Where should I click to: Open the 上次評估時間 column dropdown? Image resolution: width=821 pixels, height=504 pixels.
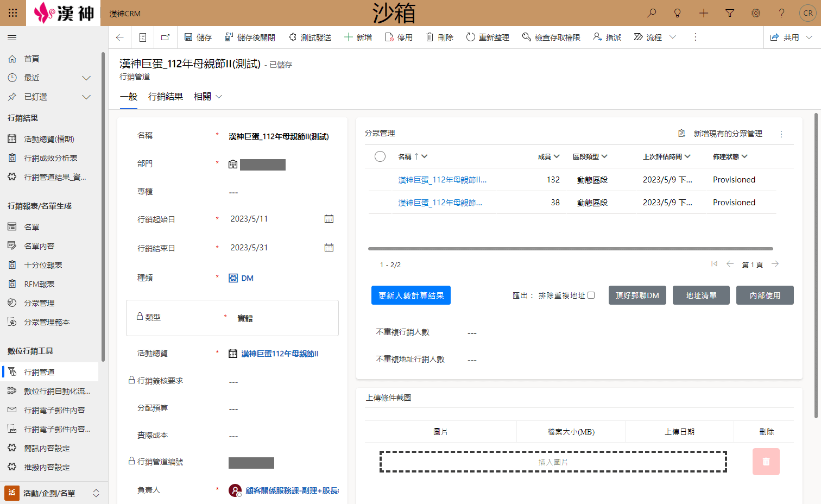click(687, 156)
